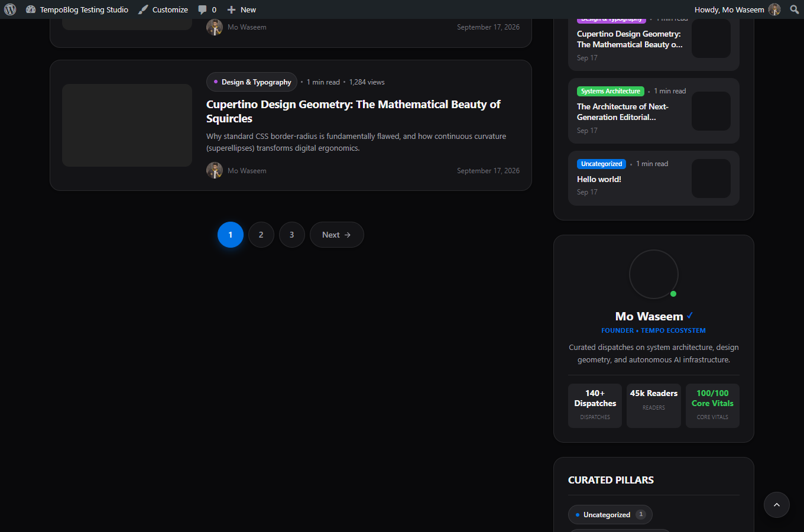Open the WordPress logo menu
Viewport: 804px width, 532px height.
tap(10, 9)
